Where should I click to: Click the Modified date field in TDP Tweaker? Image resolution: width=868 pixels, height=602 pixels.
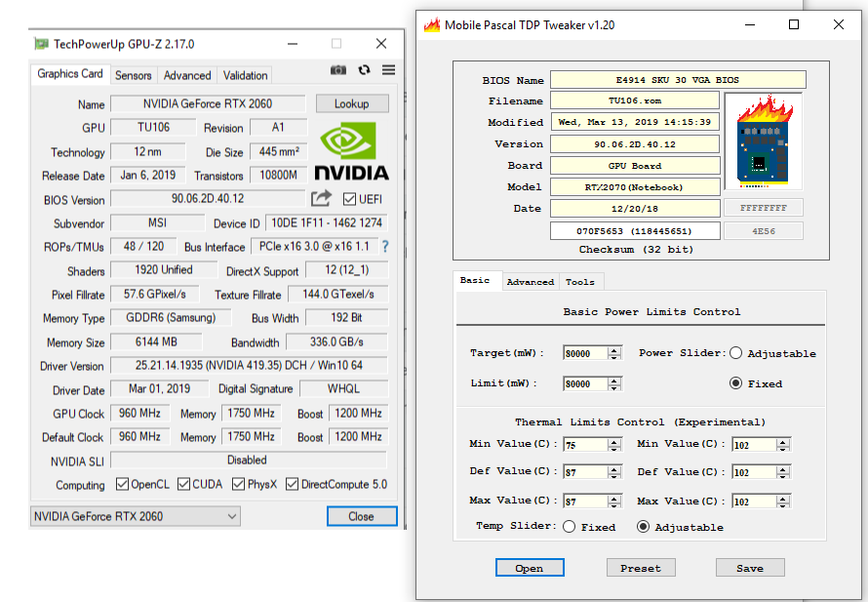(635, 122)
